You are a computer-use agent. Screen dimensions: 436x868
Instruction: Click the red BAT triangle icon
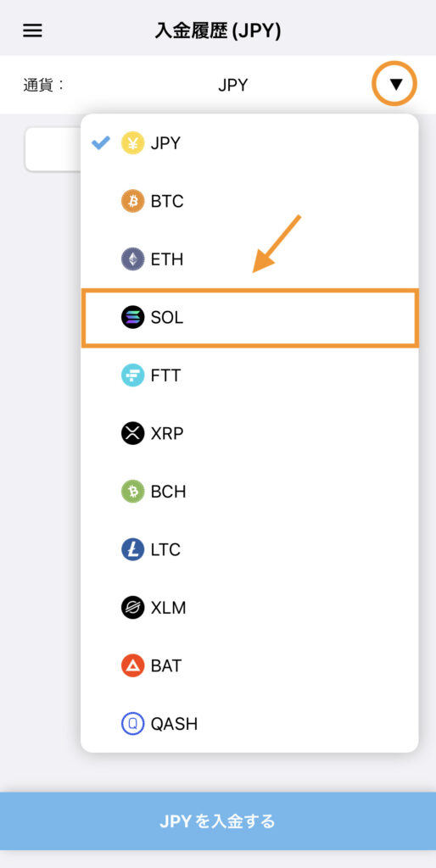tap(132, 665)
